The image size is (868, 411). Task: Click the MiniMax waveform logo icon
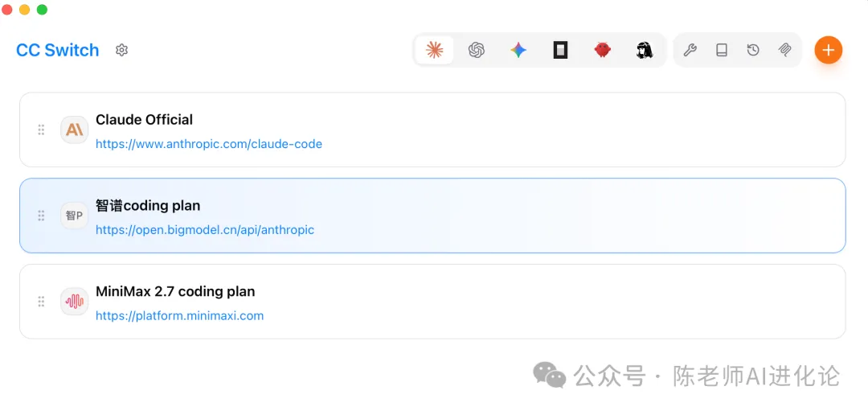tap(74, 302)
